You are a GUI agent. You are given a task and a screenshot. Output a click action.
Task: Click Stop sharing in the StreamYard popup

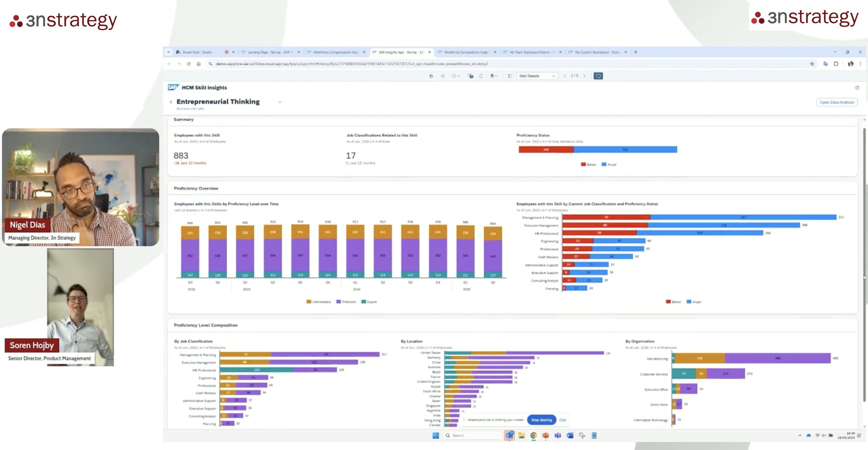point(541,420)
